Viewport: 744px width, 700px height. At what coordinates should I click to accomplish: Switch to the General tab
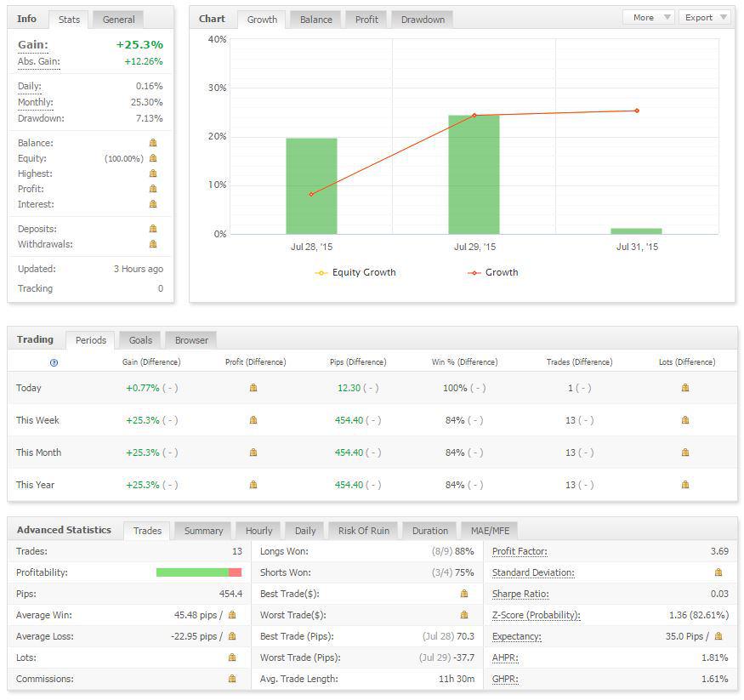point(119,20)
